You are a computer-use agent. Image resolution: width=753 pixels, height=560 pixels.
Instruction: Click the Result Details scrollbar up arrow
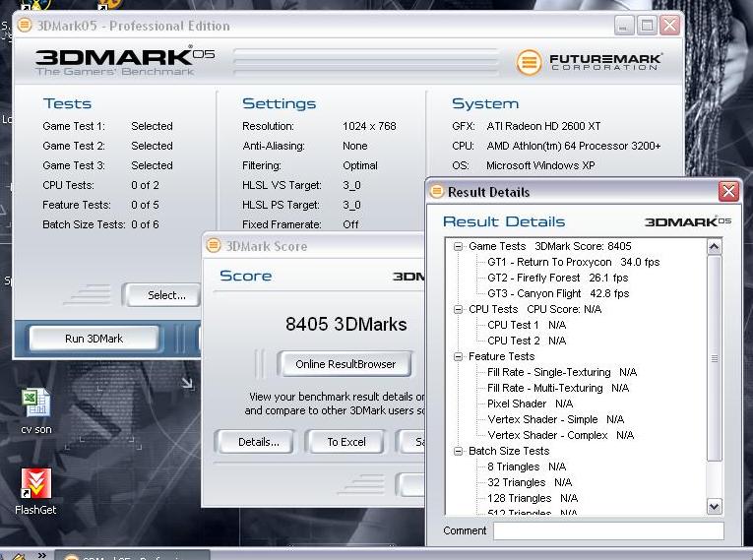pos(714,247)
